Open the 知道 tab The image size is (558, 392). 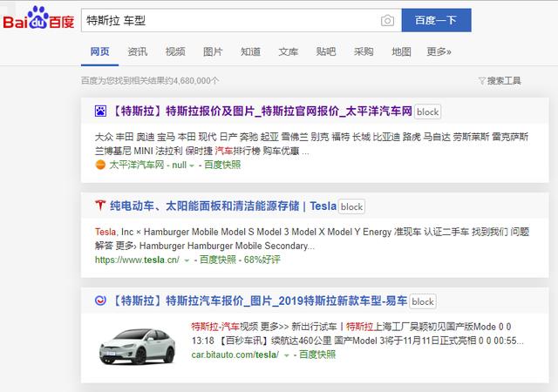click(x=250, y=52)
